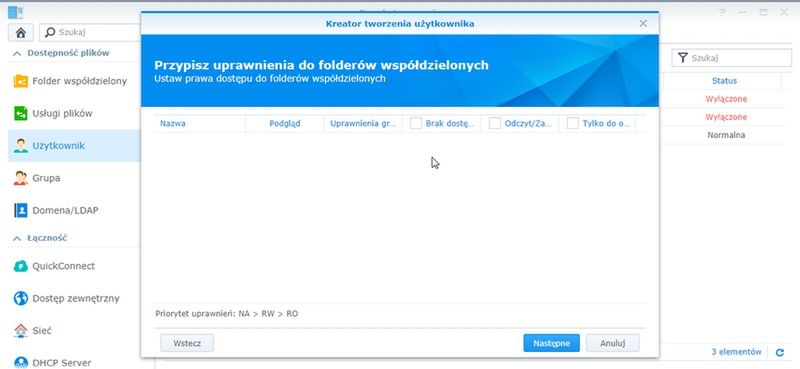800x369 pixels.
Task: Select the Domena/LDAP icon
Action: click(x=21, y=210)
